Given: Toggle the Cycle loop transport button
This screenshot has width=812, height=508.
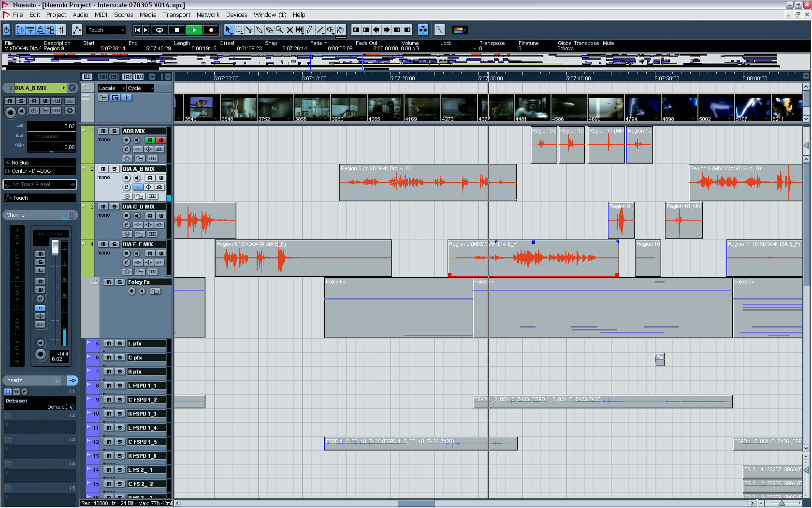Looking at the screenshot, I should click(x=159, y=30).
